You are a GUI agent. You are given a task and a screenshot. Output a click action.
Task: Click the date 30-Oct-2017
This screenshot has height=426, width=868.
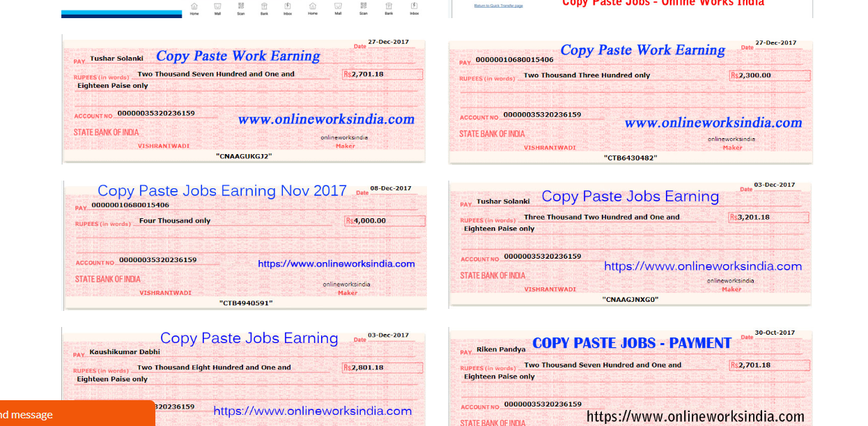click(775, 332)
